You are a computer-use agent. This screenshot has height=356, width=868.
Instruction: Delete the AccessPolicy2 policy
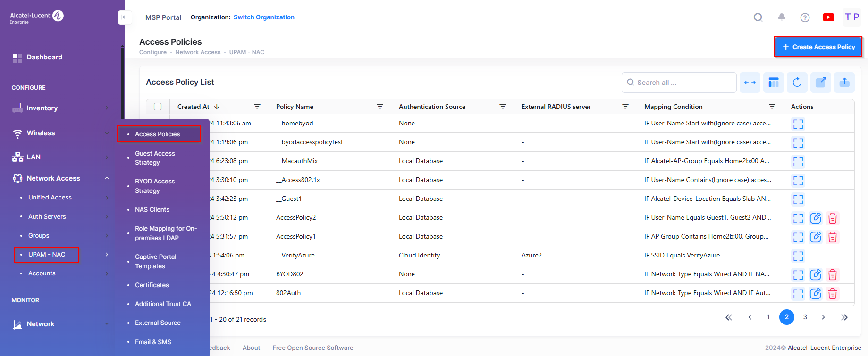(833, 218)
